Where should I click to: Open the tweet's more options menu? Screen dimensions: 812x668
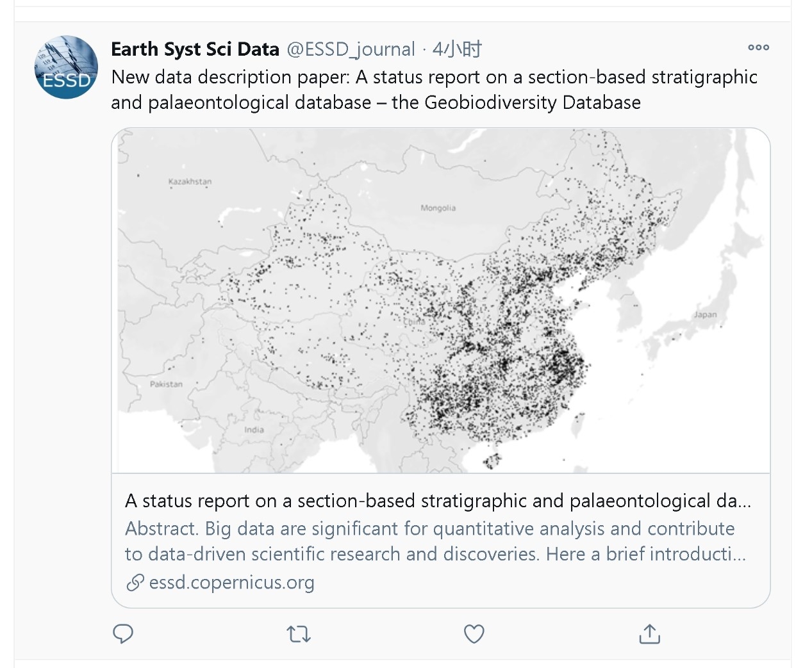(x=758, y=47)
